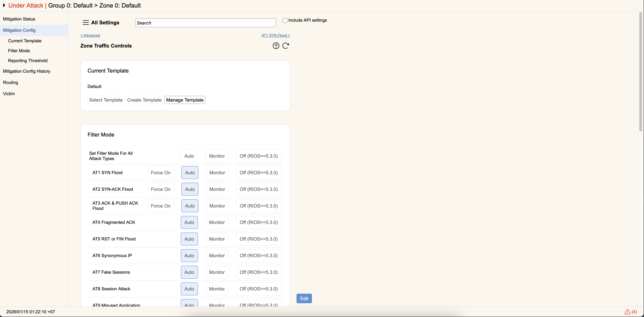The width and height of the screenshot is (644, 317).
Task: Set AT4 Fragmented ACK to Monitor
Action: pyautogui.click(x=217, y=222)
